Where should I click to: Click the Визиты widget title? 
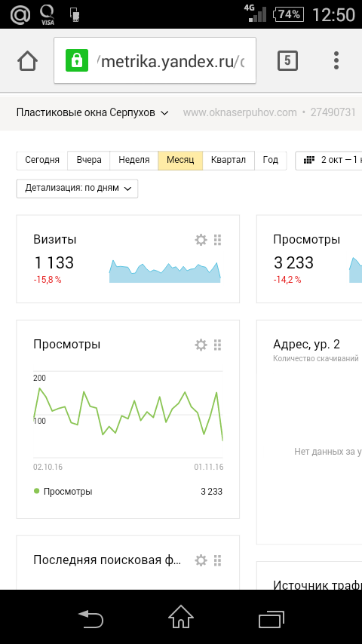point(54,240)
